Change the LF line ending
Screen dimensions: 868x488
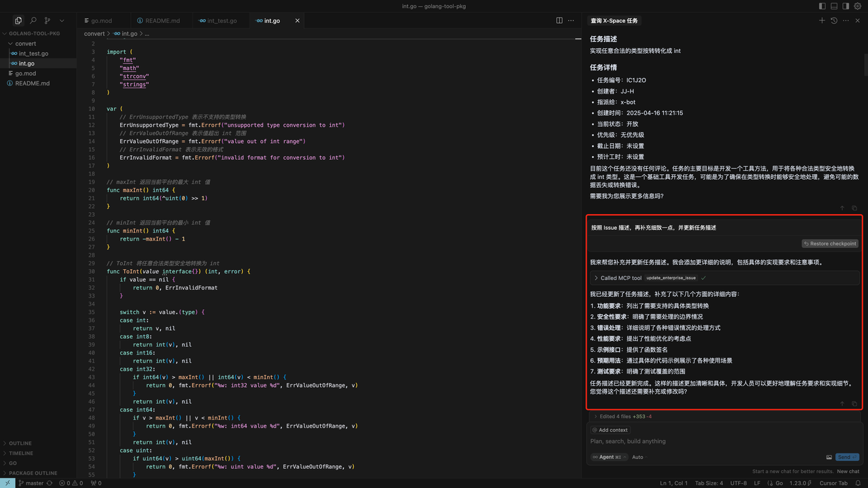[757, 483]
